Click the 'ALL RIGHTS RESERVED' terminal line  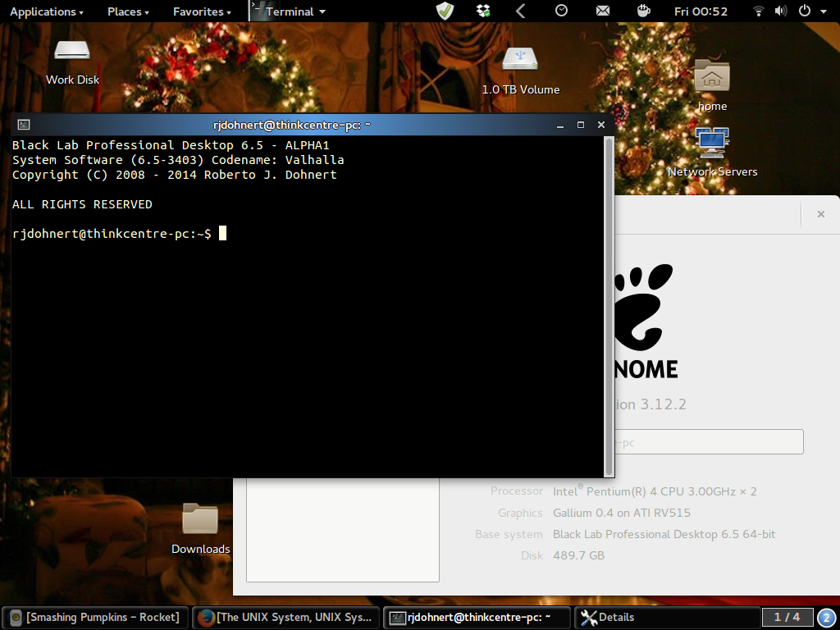point(82,204)
